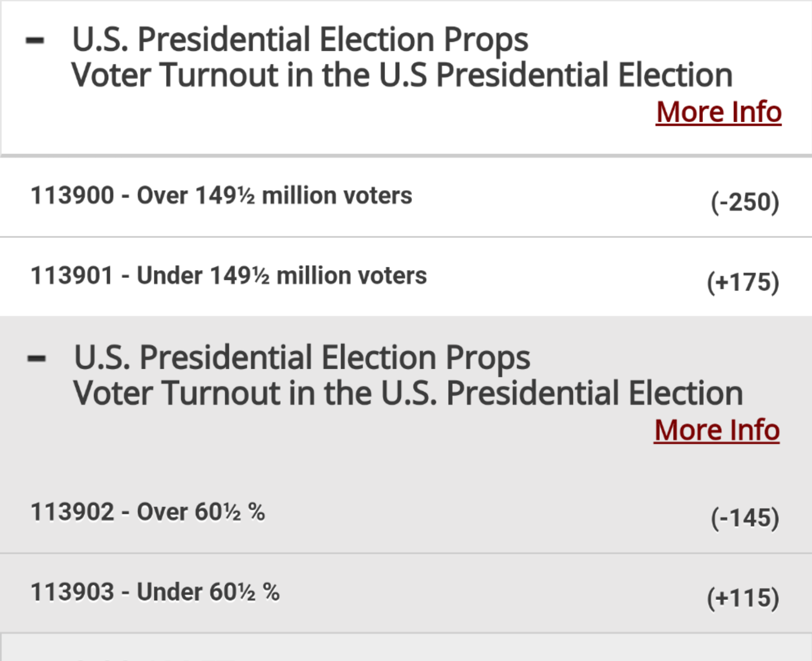This screenshot has width=812, height=661.
Task: Click the partially visible panel at bottom
Action: tap(406, 648)
